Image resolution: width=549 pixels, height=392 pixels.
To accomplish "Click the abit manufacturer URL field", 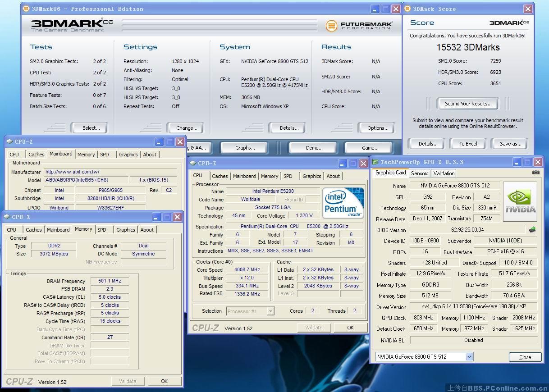I will click(x=110, y=172).
